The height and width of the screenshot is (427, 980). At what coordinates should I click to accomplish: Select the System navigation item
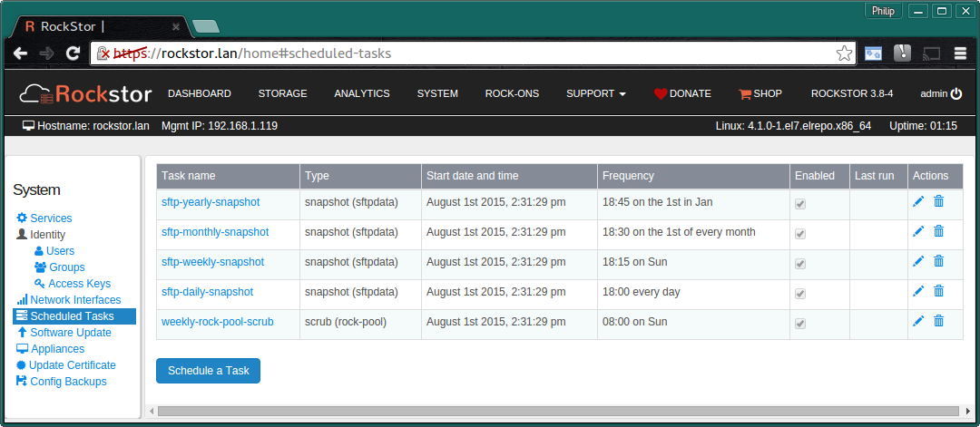[437, 93]
